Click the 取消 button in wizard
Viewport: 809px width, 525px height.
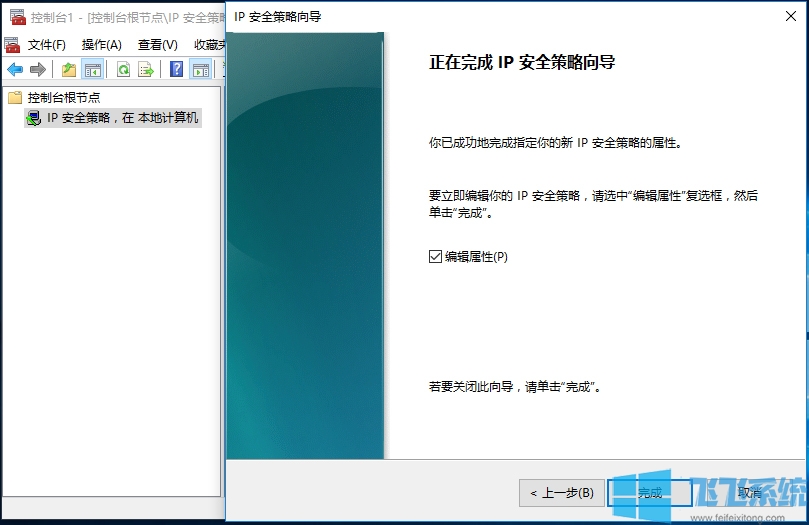(x=749, y=493)
